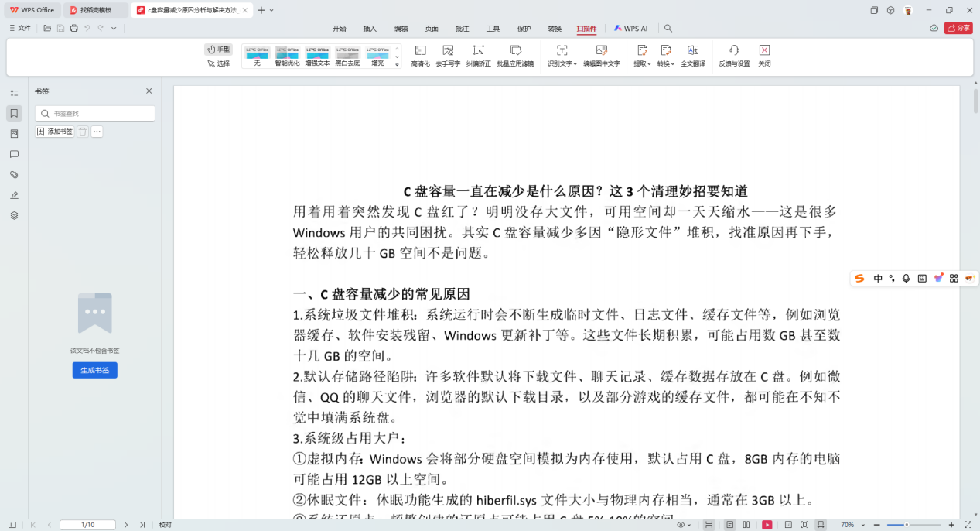Viewport: 980px width, 531px height.
Task: Click the cloud sync icon
Action: click(x=934, y=28)
